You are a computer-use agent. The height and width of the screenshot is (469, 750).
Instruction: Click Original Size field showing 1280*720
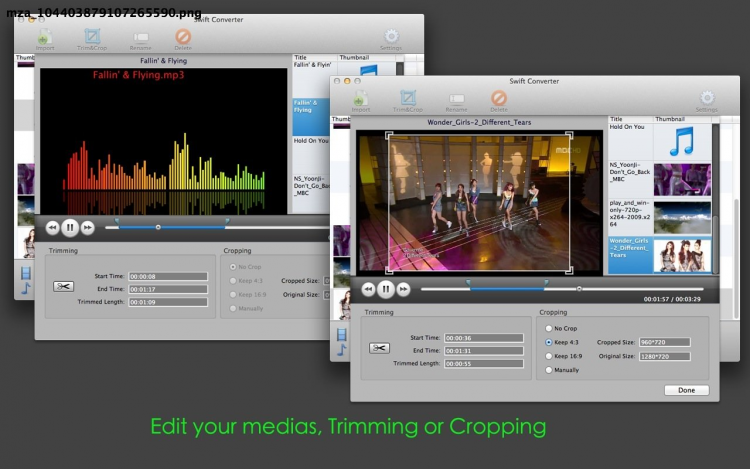(664, 356)
